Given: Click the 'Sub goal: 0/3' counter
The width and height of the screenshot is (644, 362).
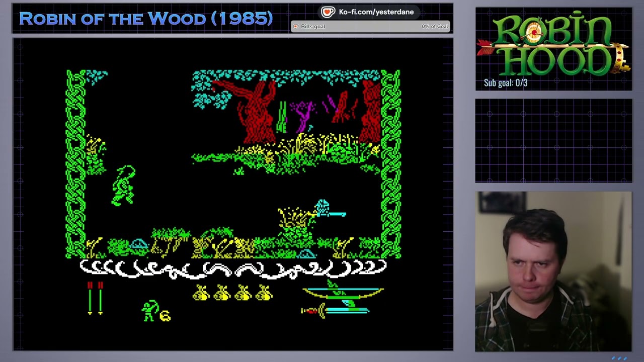Looking at the screenshot, I should (x=506, y=83).
